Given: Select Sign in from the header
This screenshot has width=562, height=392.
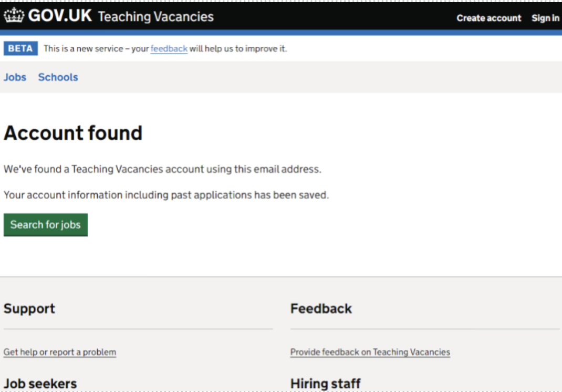Looking at the screenshot, I should [x=545, y=18].
